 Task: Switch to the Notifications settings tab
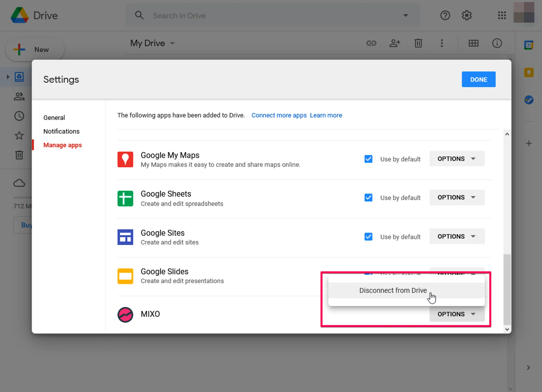pyautogui.click(x=61, y=131)
